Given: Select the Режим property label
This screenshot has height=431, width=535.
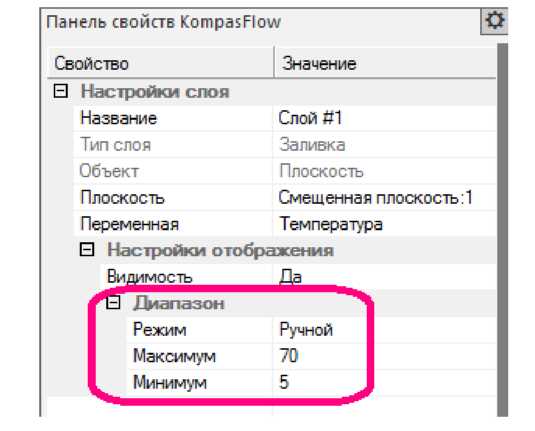Looking at the screenshot, I should [x=160, y=330].
